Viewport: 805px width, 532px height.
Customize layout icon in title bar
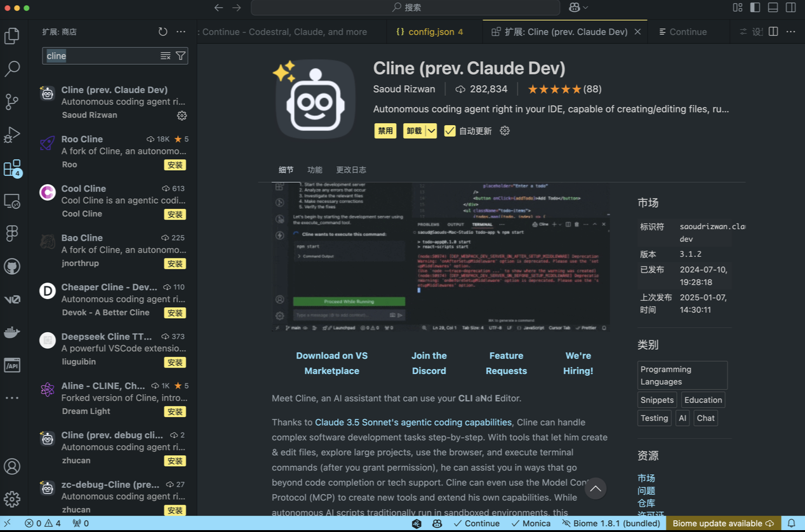coord(738,8)
